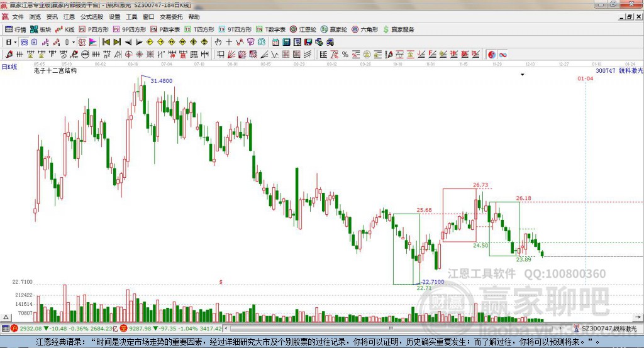This screenshot has height=348, width=644.
Task: Open the 设置 menu
Action: (114, 17)
